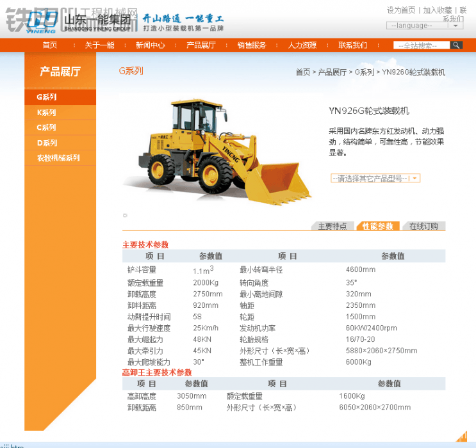Click breadcrumb link 产品展厅

[x=332, y=72]
